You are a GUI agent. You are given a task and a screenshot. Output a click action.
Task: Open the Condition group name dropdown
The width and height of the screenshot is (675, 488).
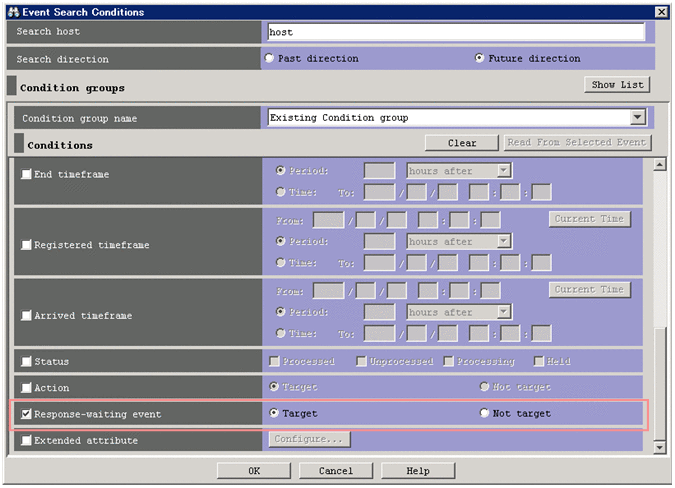(x=638, y=118)
